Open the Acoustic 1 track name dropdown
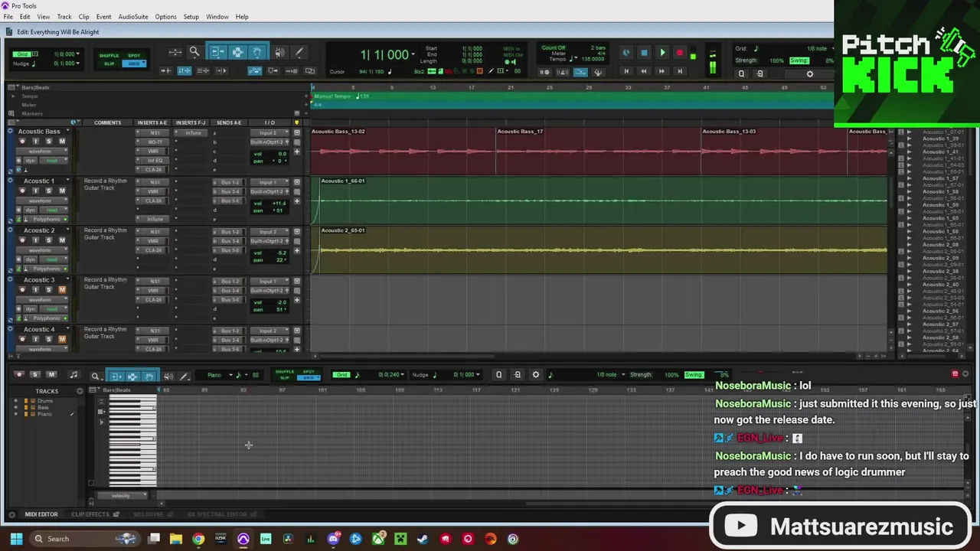Screen dimensions: 980x551 pyautogui.click(x=67, y=181)
